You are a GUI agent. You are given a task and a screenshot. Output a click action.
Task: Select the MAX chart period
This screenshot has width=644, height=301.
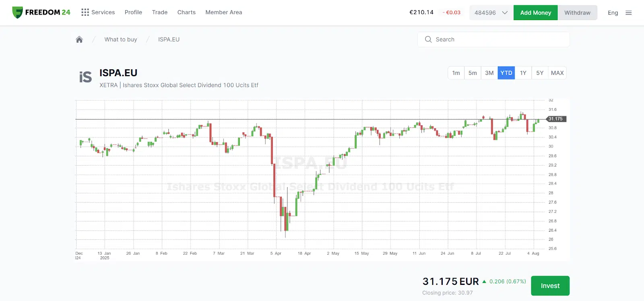pyautogui.click(x=557, y=73)
